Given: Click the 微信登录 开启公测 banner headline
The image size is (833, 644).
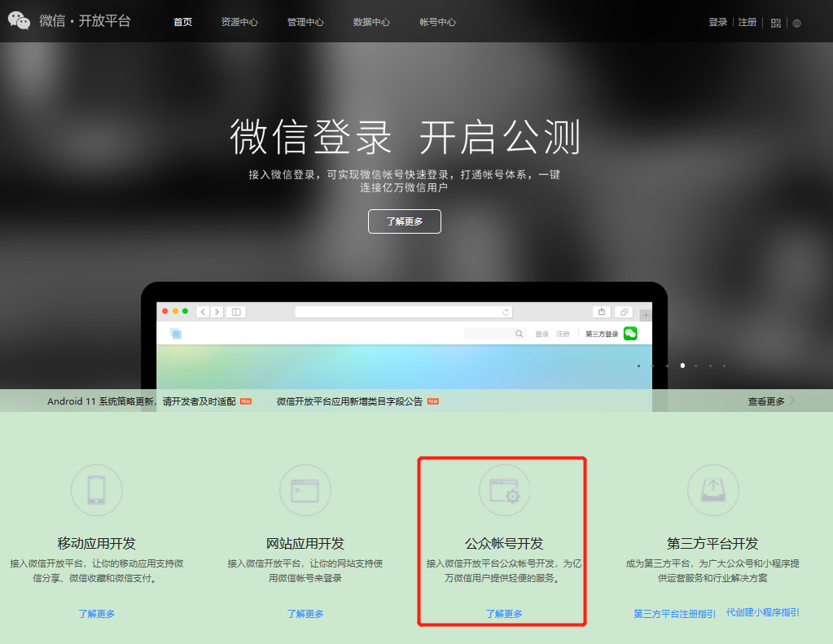Looking at the screenshot, I should point(404,137).
